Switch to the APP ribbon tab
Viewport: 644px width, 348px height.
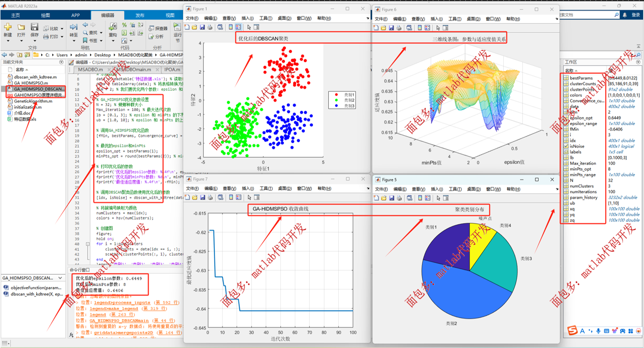tap(76, 15)
